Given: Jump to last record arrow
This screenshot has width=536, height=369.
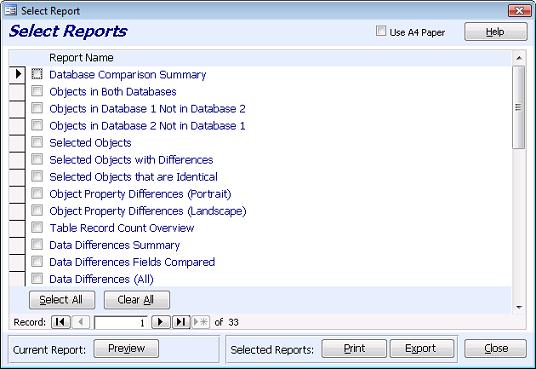Looking at the screenshot, I should [x=181, y=322].
